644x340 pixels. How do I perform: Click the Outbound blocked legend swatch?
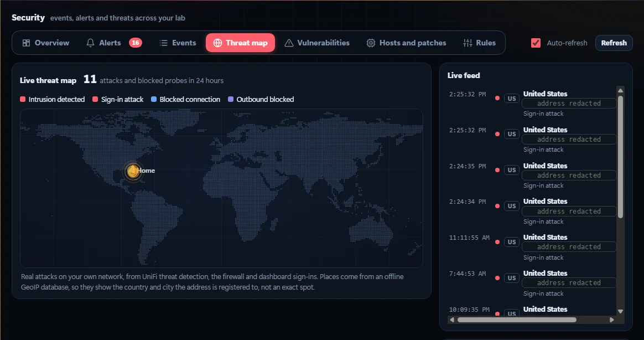pos(230,99)
